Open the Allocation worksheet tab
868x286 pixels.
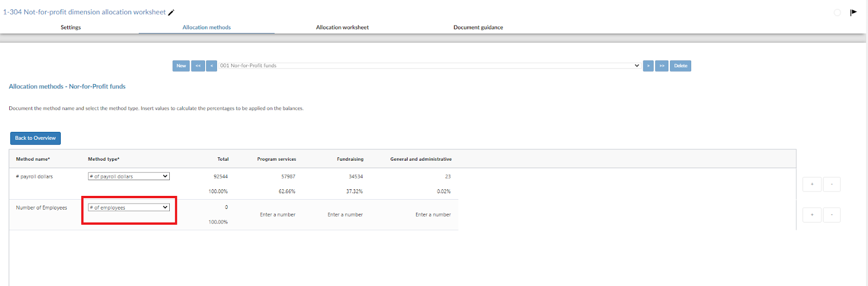click(x=342, y=27)
